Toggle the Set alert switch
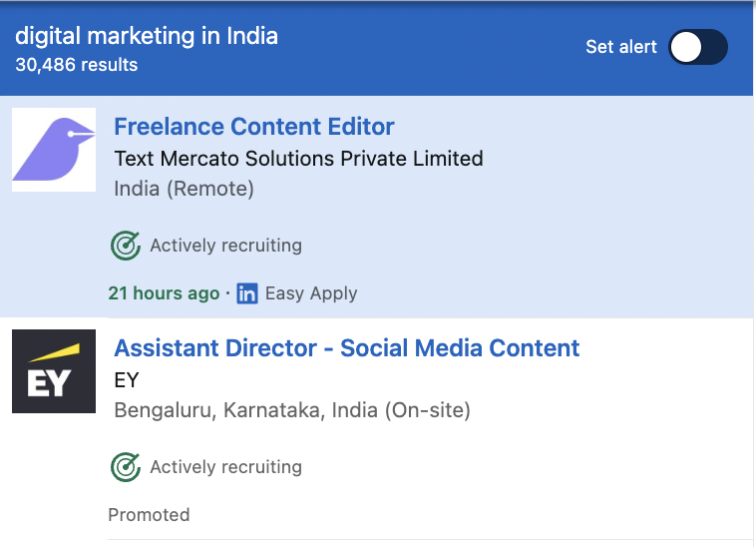 (698, 47)
